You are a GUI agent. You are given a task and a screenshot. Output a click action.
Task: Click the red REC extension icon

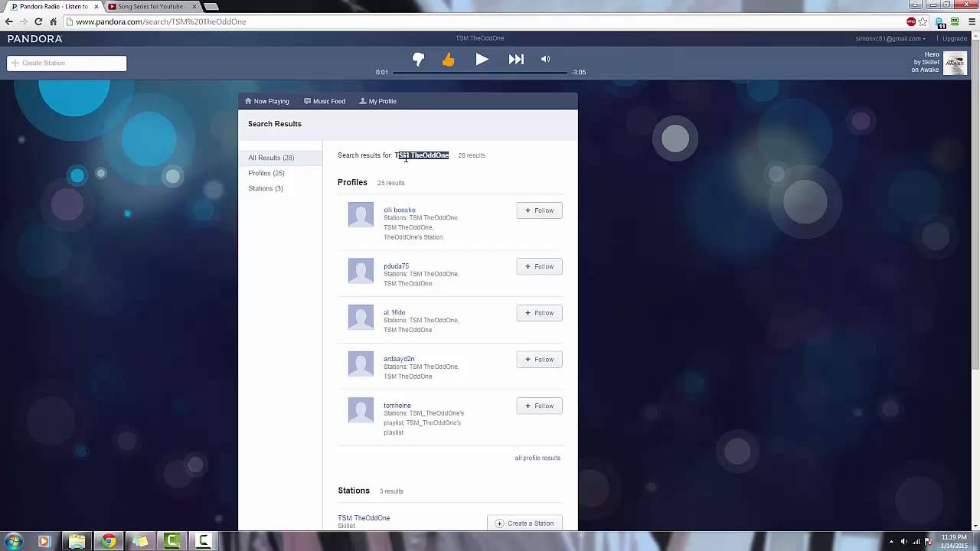(911, 21)
